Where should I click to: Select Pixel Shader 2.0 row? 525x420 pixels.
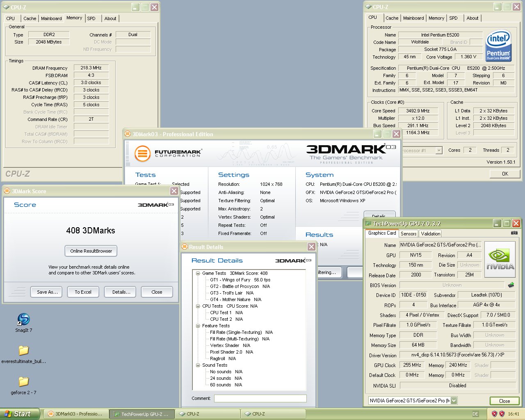coord(231,352)
